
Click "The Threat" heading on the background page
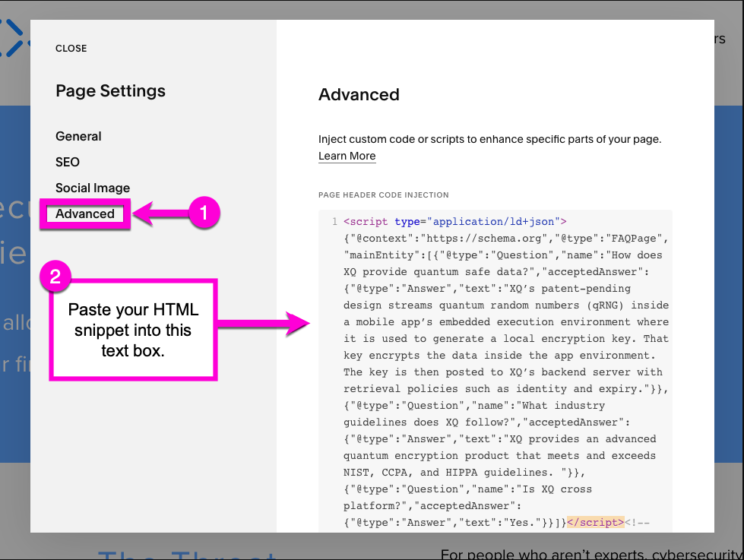click(186, 551)
